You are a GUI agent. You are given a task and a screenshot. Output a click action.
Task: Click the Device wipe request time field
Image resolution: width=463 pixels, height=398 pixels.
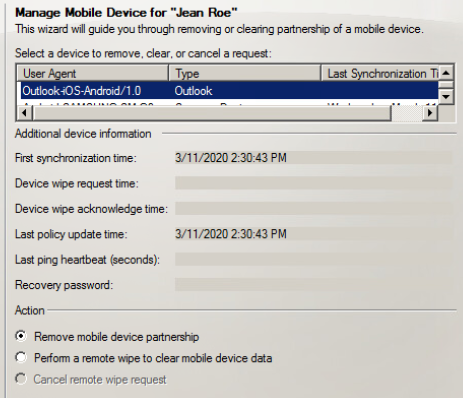pyautogui.click(x=313, y=183)
